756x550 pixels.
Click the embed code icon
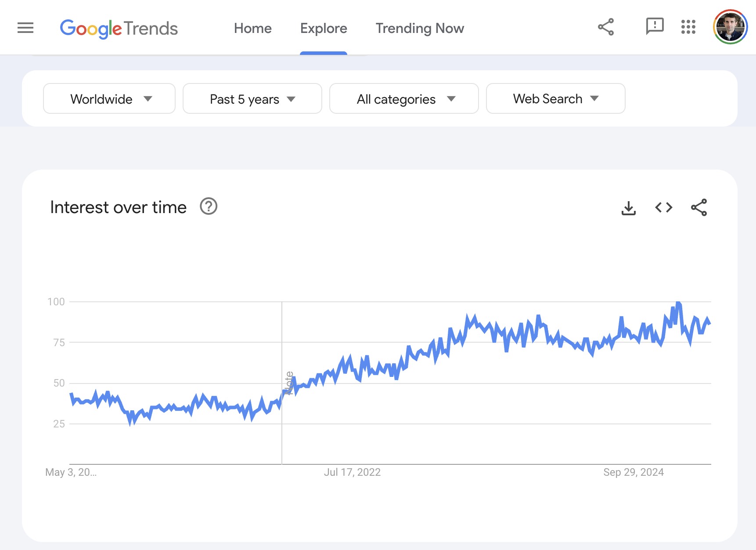point(663,207)
